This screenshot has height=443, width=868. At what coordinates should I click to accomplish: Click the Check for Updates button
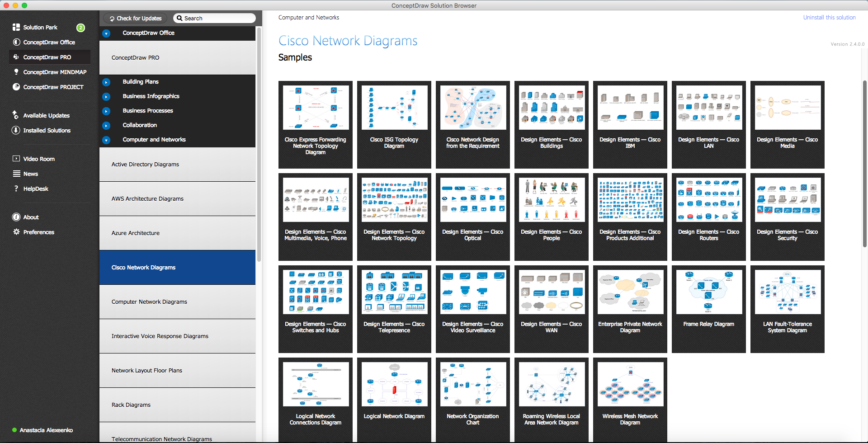pyautogui.click(x=136, y=18)
